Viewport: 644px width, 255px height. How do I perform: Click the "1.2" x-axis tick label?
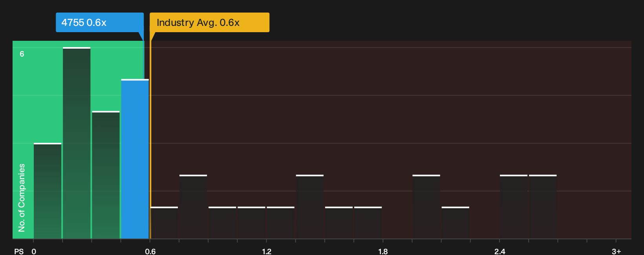267,251
